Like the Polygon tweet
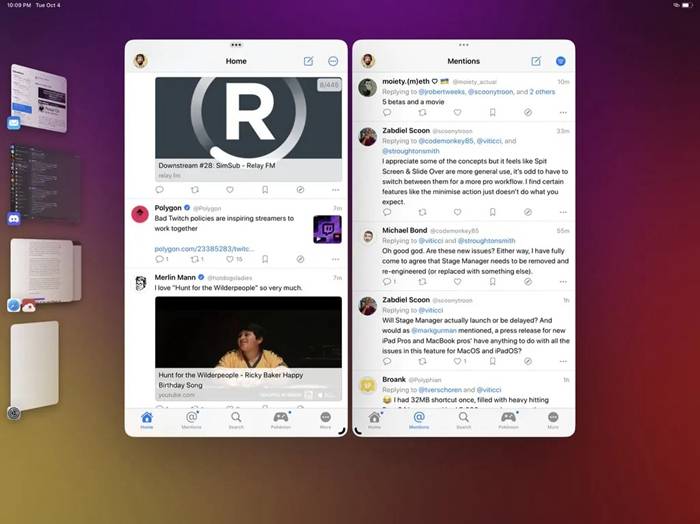This screenshot has height=524, width=700. pyautogui.click(x=234, y=259)
